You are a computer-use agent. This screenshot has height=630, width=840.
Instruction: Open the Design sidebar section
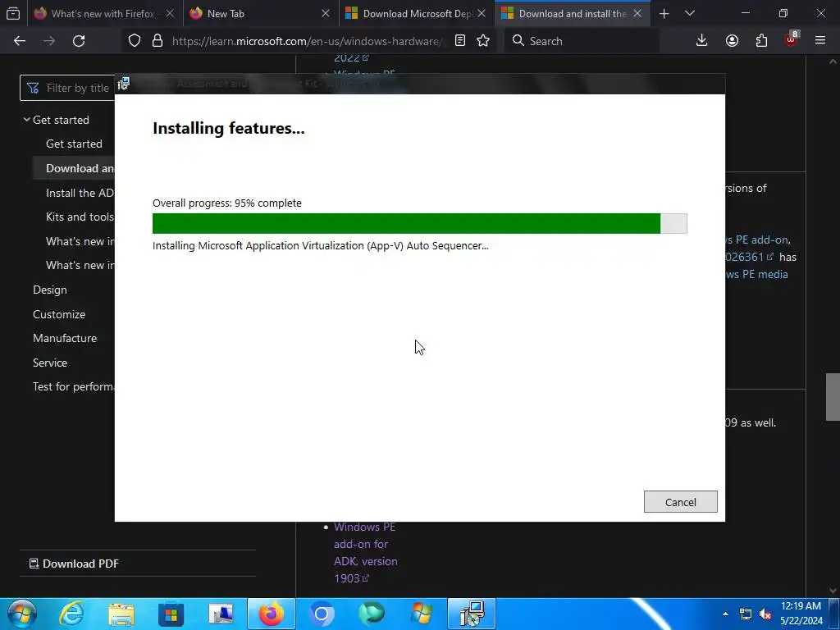point(50,290)
